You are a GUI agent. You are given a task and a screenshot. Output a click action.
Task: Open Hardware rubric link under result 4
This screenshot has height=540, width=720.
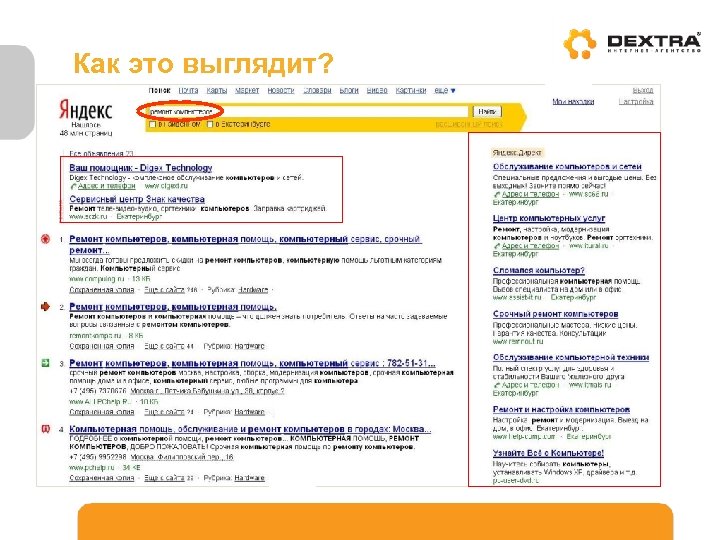[x=249, y=478]
